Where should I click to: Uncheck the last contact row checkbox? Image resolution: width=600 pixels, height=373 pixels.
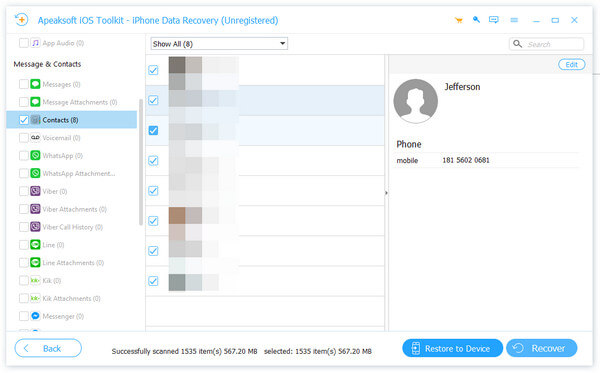(x=153, y=281)
